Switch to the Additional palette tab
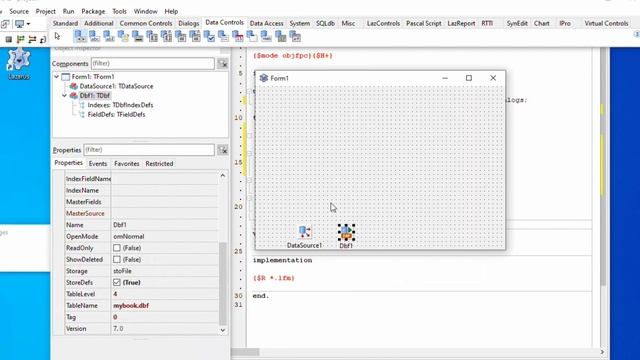 click(98, 23)
